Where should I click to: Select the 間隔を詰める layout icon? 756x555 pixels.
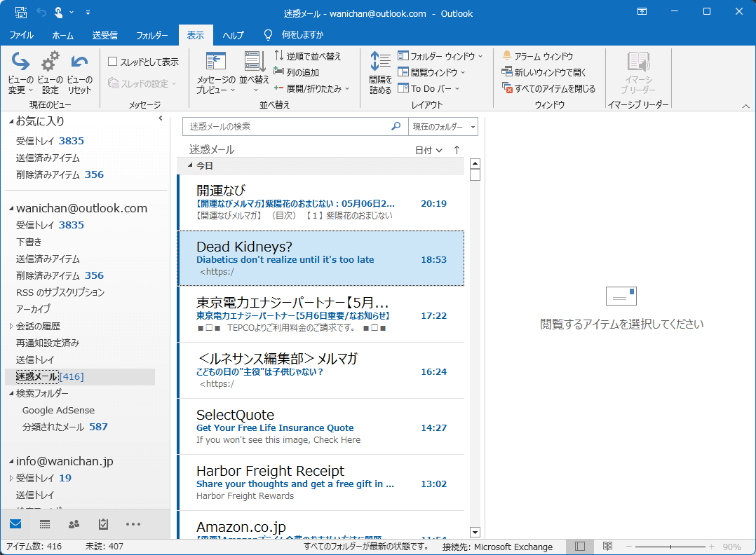point(379,74)
